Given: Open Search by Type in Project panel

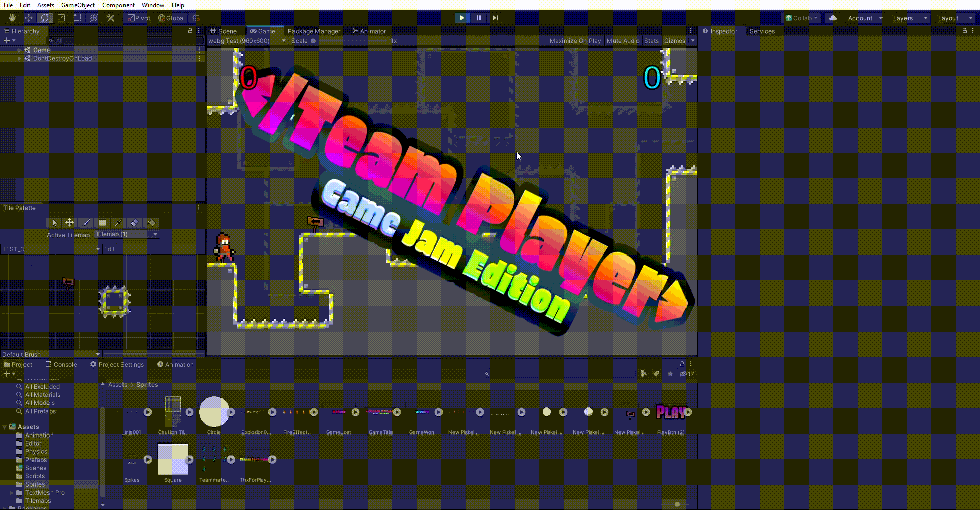Looking at the screenshot, I should (x=643, y=374).
